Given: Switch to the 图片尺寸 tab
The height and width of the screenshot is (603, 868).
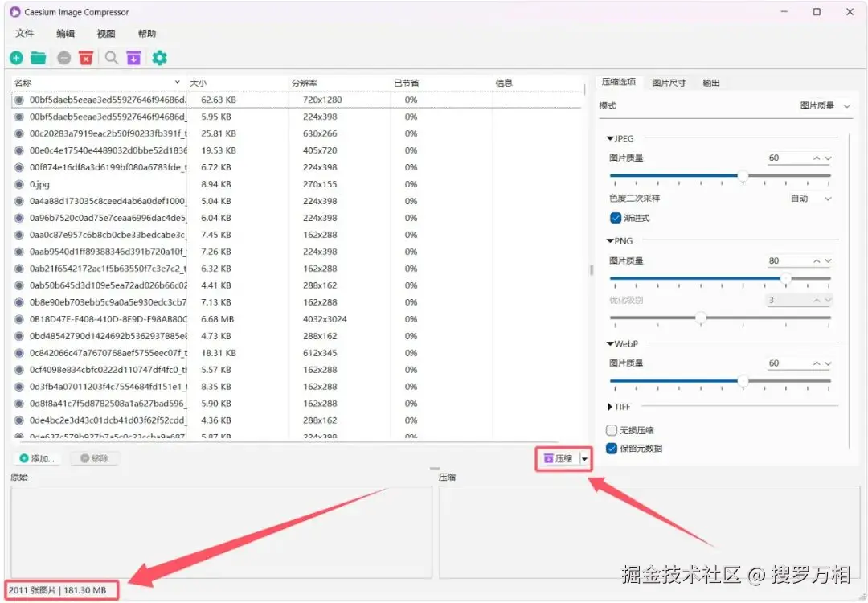Looking at the screenshot, I should (669, 83).
